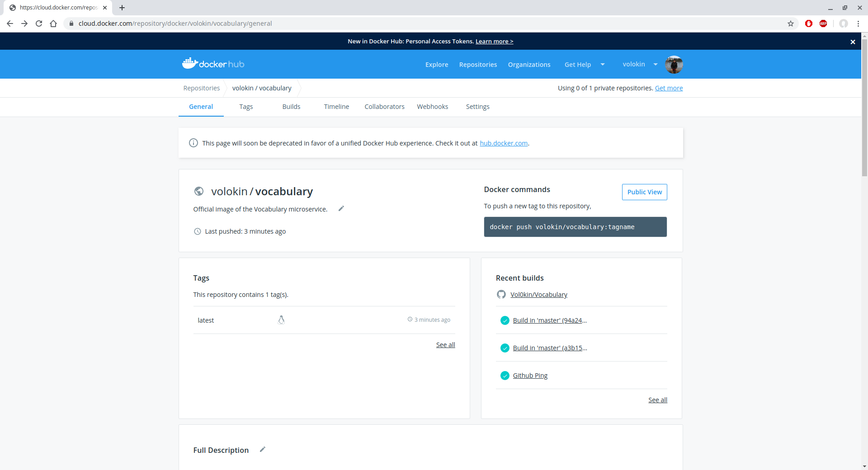The image size is (868, 470).
Task: Reload the current page
Action: 39,23
